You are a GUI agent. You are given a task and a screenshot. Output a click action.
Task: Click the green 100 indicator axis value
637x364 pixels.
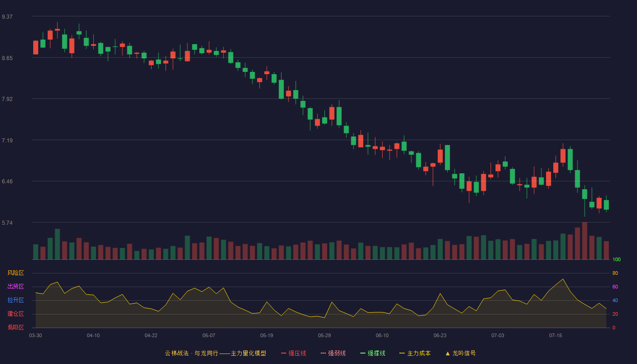(617, 260)
